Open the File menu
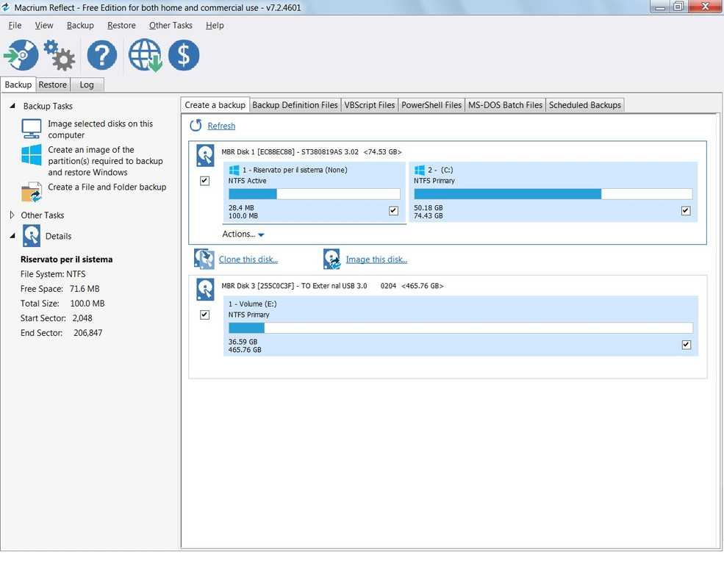The width and height of the screenshot is (724, 588). click(x=15, y=26)
